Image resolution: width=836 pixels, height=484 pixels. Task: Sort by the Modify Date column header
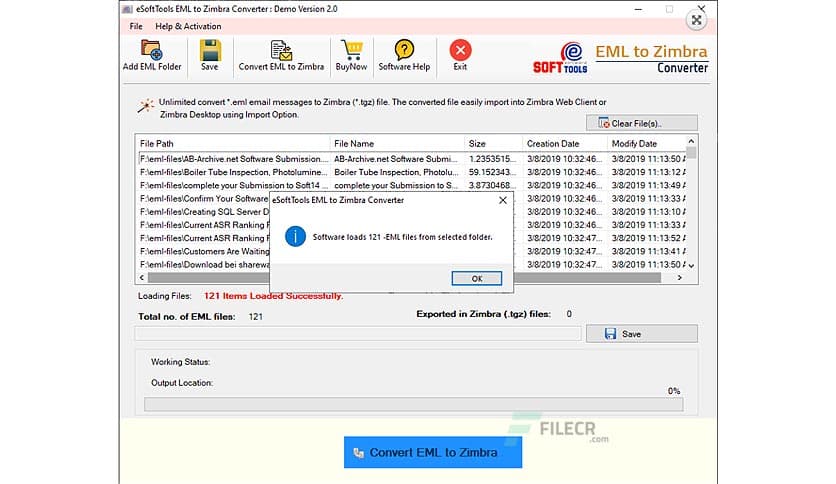(x=646, y=143)
